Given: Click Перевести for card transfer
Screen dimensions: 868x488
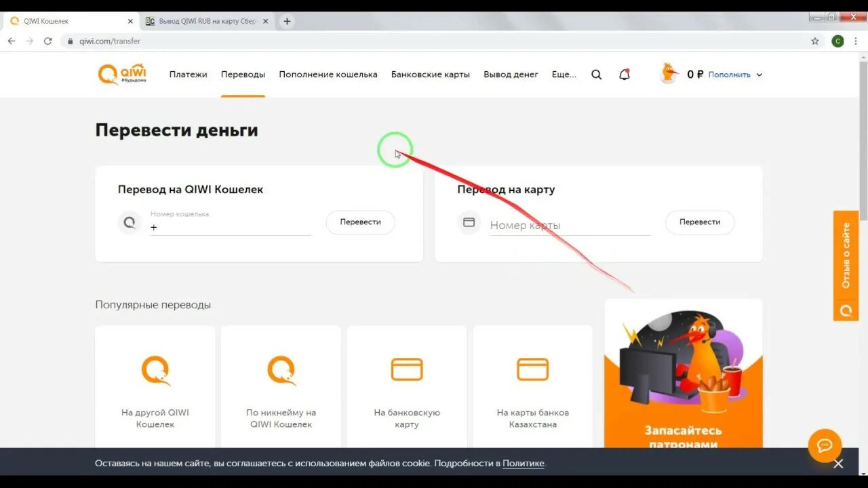Looking at the screenshot, I should 700,222.
